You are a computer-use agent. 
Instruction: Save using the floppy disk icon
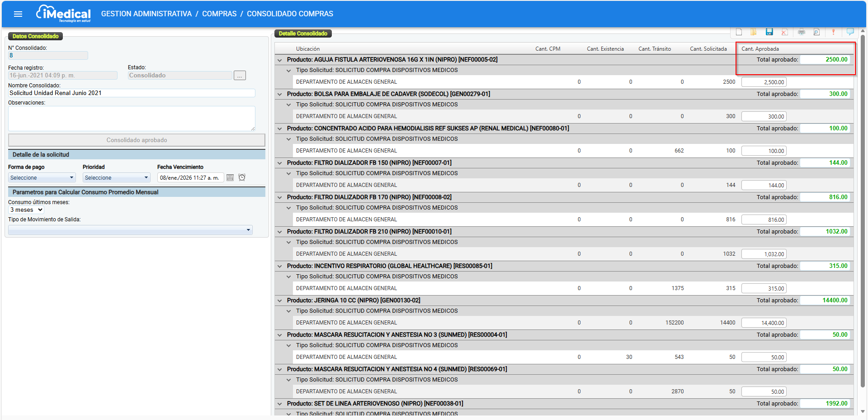click(x=769, y=32)
